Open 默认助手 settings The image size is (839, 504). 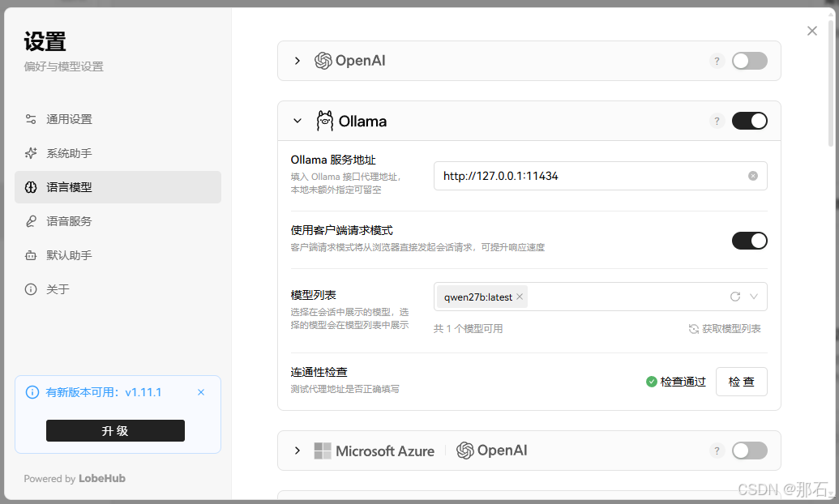tap(118, 255)
